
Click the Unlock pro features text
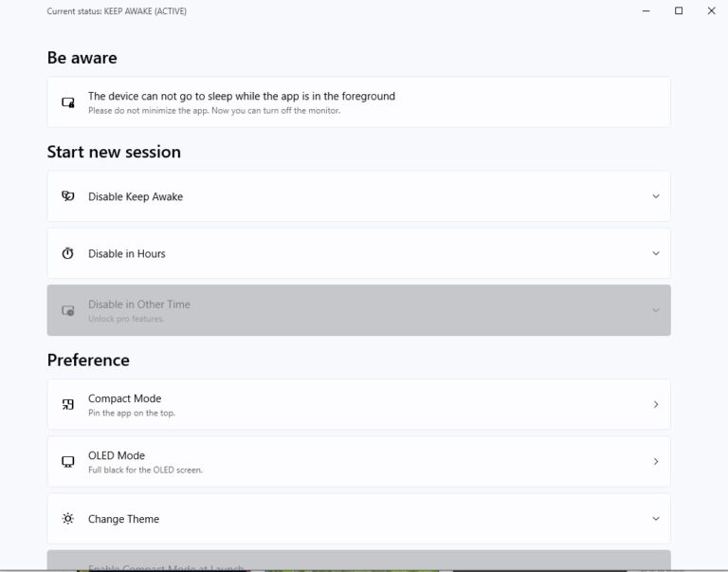(126, 319)
